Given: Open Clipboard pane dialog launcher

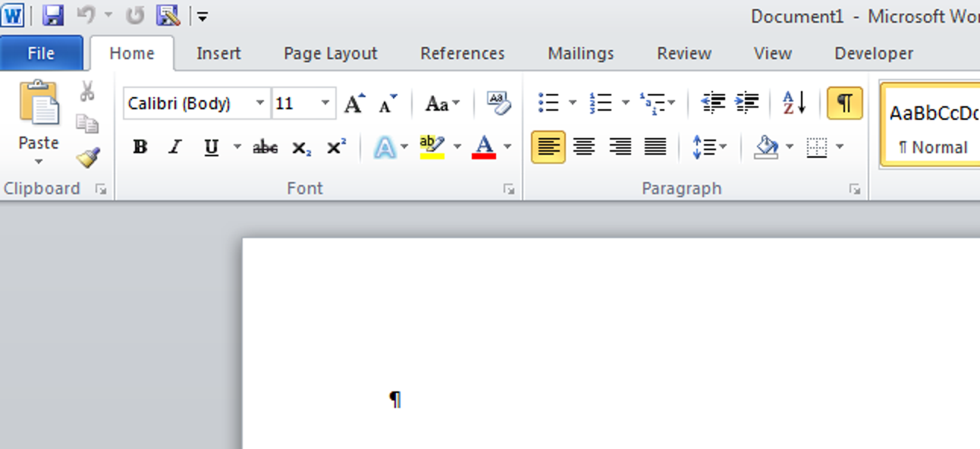Looking at the screenshot, I should point(101,190).
